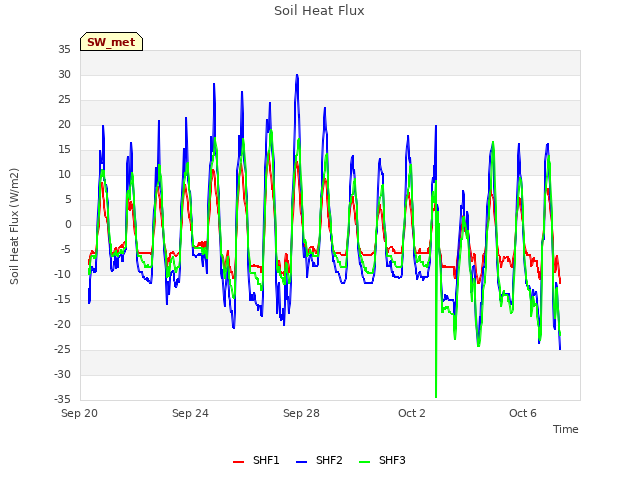The width and height of the screenshot is (640, 480).
Task: Click the -15 y-axis tick label
Action: tap(62, 300)
